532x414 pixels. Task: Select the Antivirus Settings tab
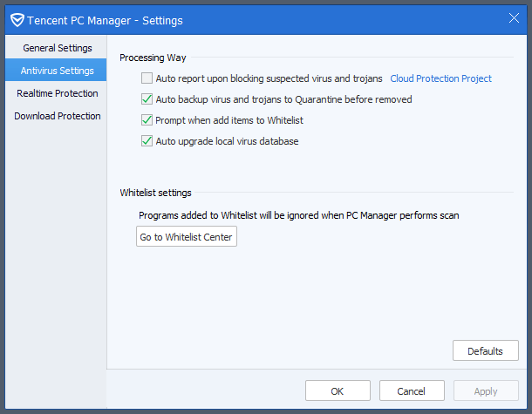pyautogui.click(x=57, y=71)
